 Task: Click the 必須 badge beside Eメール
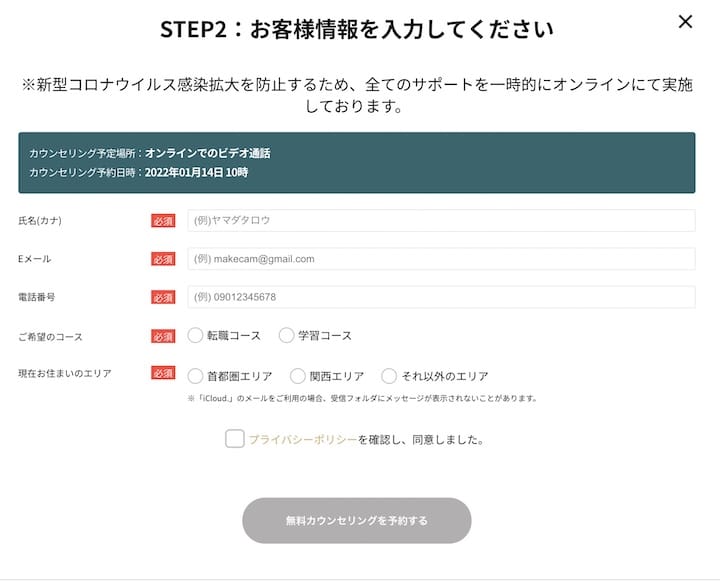pos(163,259)
